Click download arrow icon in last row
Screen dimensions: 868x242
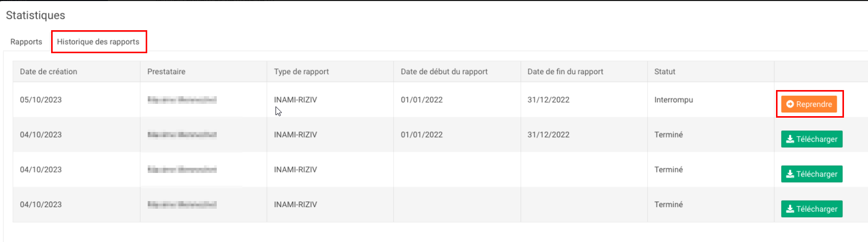[x=790, y=209]
